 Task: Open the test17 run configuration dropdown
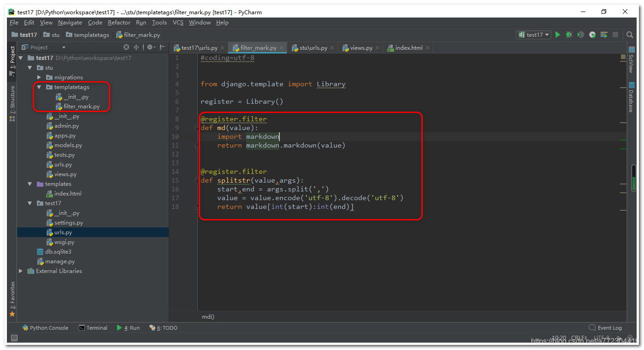tap(534, 35)
